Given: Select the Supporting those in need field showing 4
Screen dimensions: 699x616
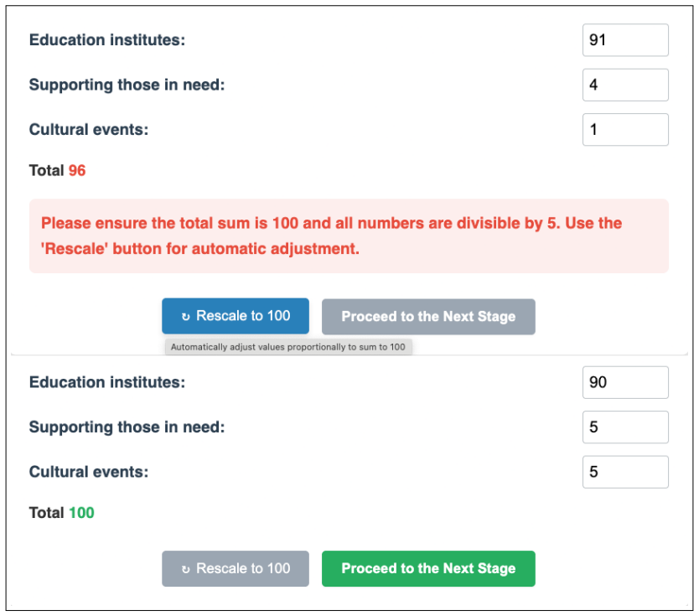Looking at the screenshot, I should pos(625,85).
